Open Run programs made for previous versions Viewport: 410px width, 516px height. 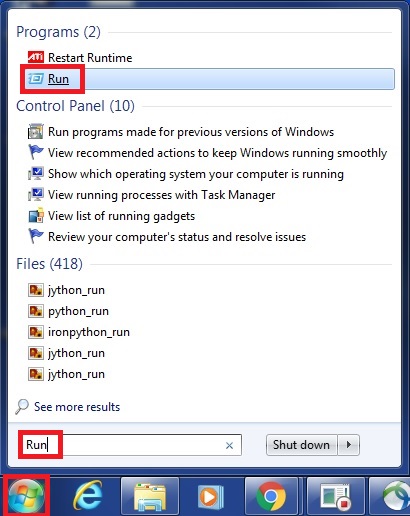click(191, 132)
